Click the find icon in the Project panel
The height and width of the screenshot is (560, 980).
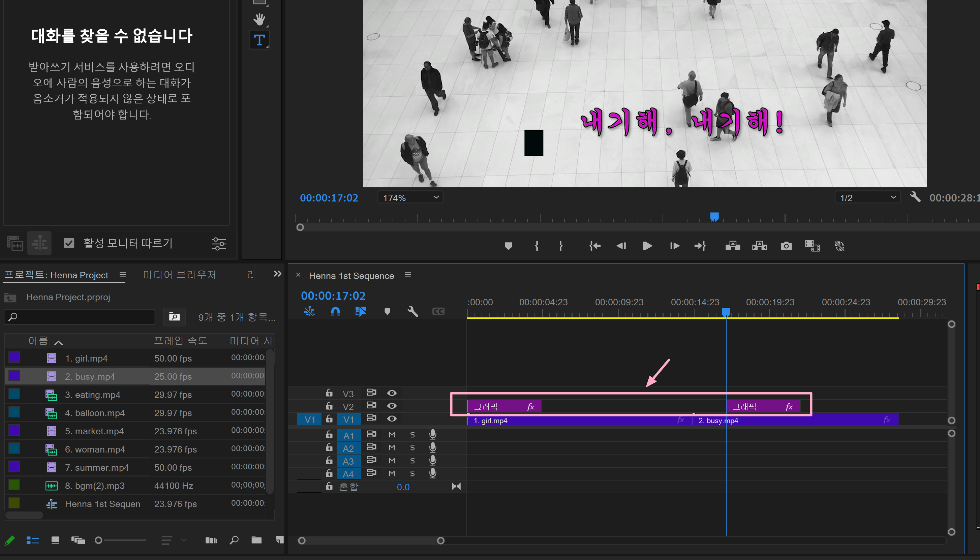pyautogui.click(x=234, y=540)
